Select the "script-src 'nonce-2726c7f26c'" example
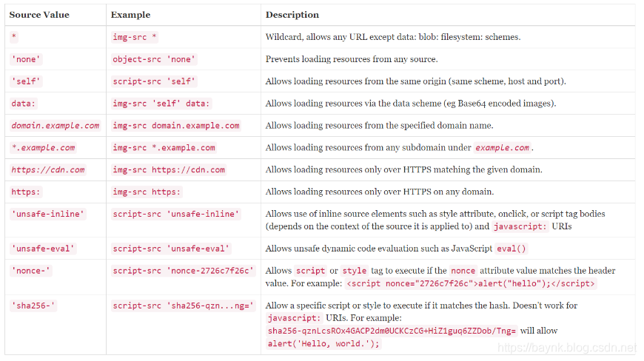644x361 pixels. [183, 271]
